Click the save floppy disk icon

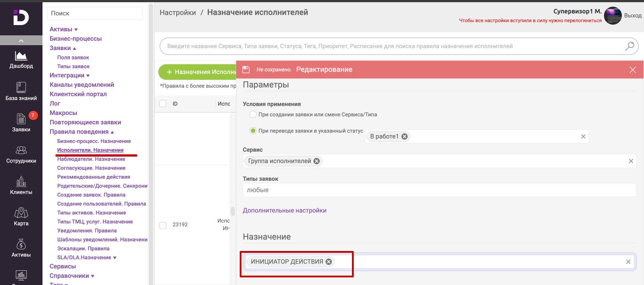[246, 70]
